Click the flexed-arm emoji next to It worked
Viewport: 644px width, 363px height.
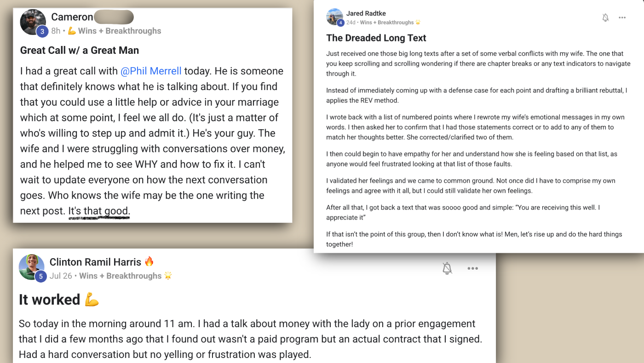(92, 300)
